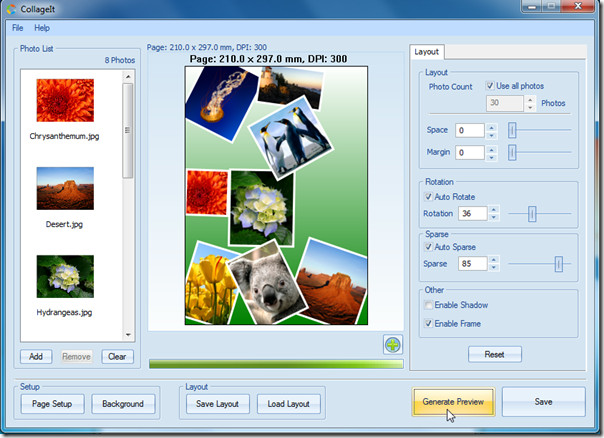The height and width of the screenshot is (438, 604).
Task: Click the Save Layout button
Action: [218, 404]
